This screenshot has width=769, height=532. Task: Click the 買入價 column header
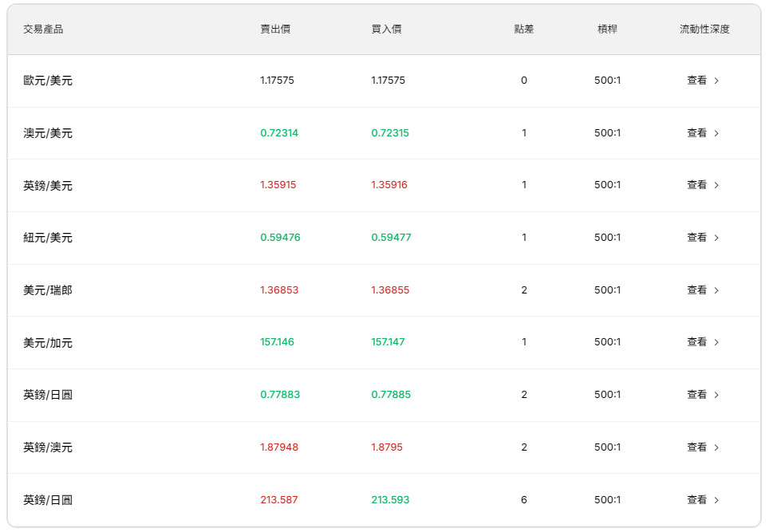(x=386, y=30)
